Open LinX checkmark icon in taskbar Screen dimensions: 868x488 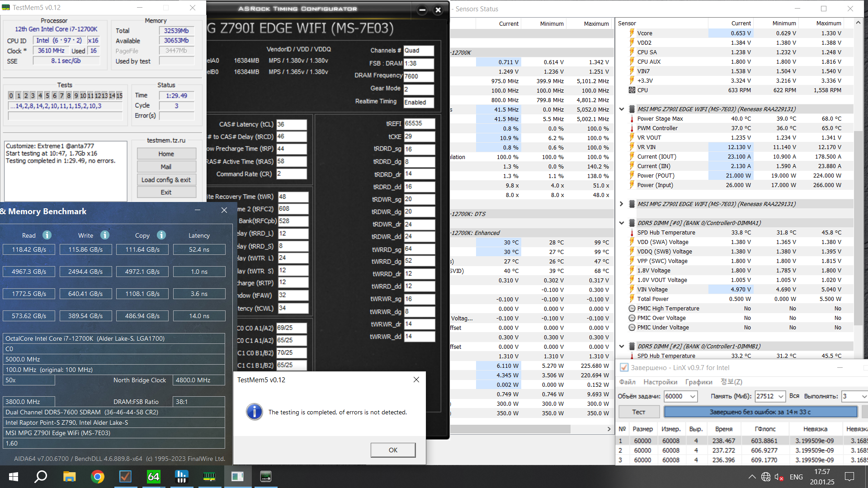(x=125, y=477)
